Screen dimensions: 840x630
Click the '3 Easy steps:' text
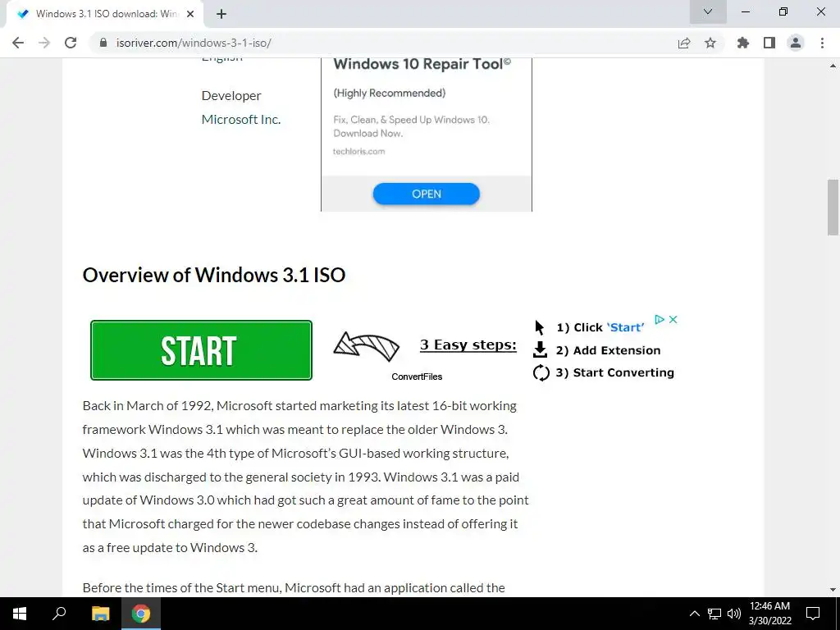(468, 345)
